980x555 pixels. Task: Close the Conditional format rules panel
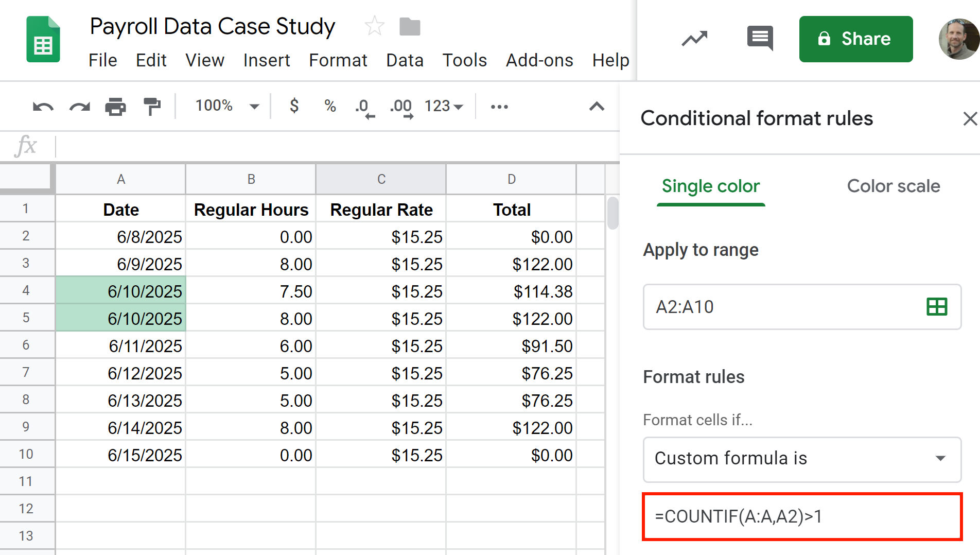click(970, 118)
